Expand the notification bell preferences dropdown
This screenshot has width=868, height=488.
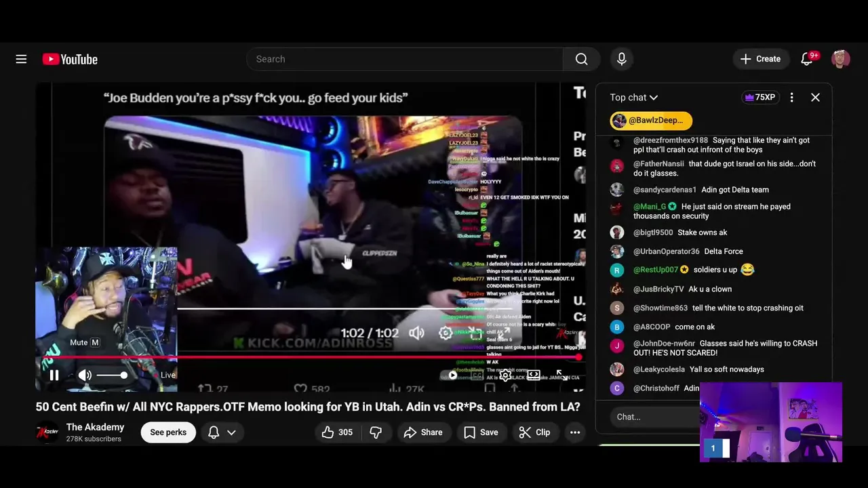tap(222, 432)
